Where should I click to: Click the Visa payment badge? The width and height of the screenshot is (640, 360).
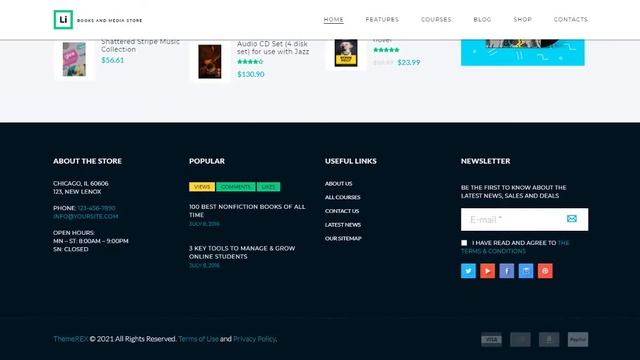tap(491, 340)
